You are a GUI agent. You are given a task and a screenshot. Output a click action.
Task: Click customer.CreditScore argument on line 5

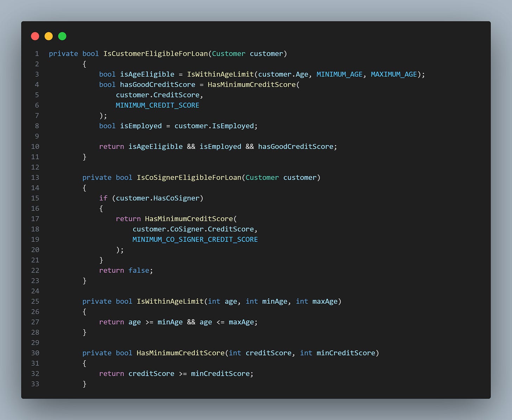158,95
